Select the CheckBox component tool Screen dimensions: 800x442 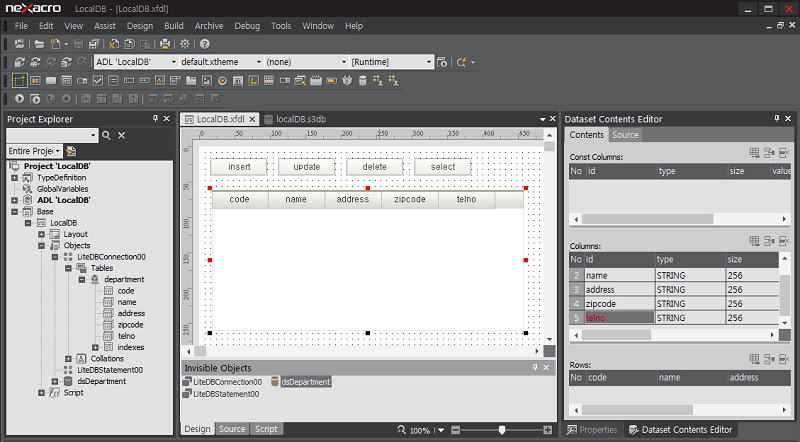click(98, 81)
